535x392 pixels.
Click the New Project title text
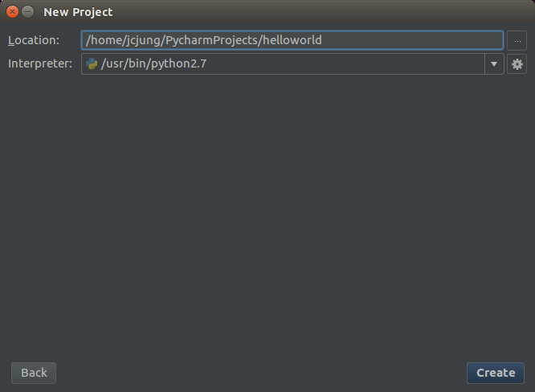[x=78, y=12]
